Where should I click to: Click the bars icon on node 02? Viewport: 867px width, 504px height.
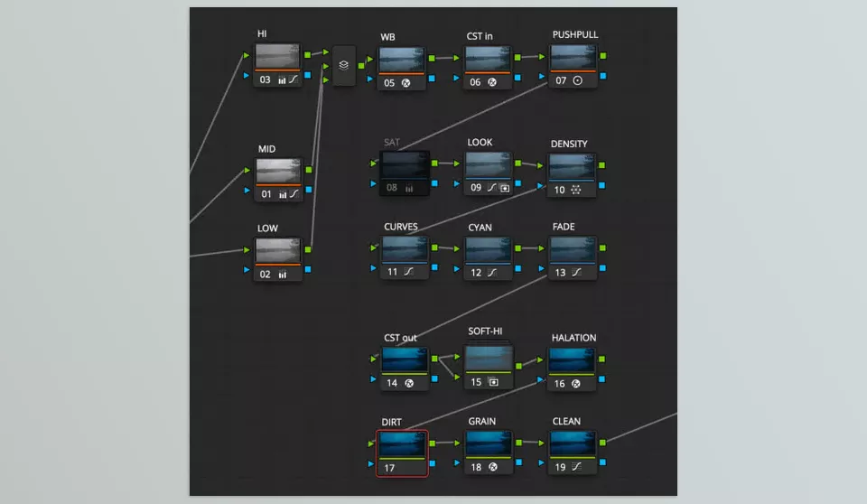point(283,275)
